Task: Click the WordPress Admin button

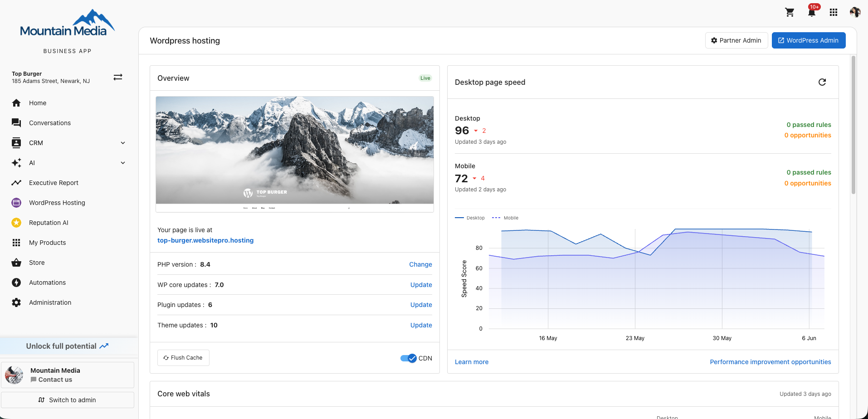Action: tap(809, 40)
